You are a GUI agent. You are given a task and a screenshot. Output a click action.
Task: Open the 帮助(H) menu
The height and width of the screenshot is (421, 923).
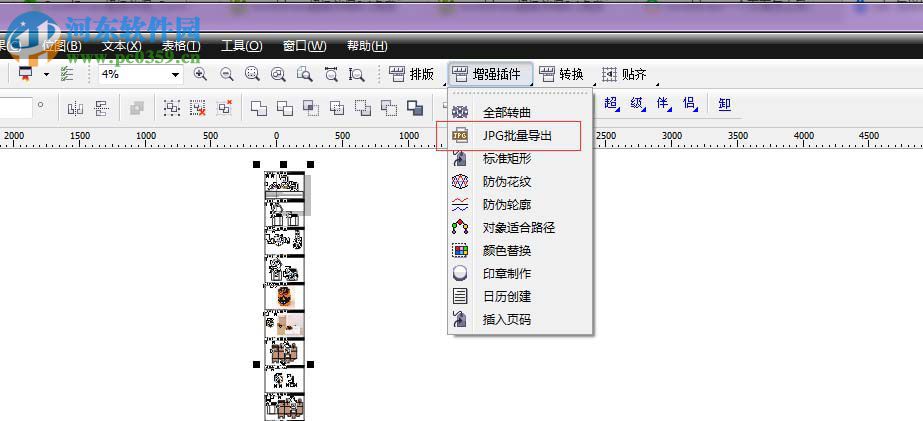[x=367, y=46]
